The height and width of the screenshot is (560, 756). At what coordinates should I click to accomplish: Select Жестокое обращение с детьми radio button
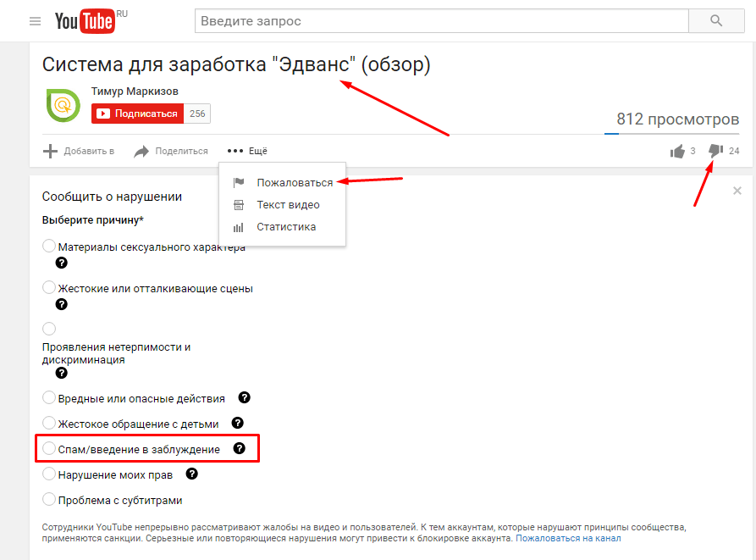pyautogui.click(x=49, y=423)
